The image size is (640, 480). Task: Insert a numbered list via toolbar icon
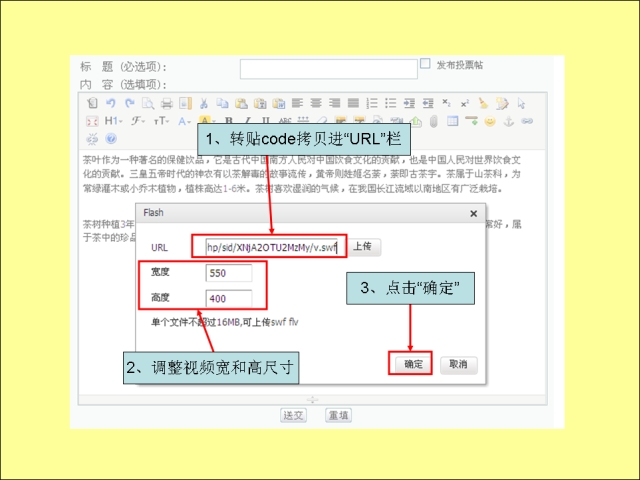pyautogui.click(x=373, y=103)
